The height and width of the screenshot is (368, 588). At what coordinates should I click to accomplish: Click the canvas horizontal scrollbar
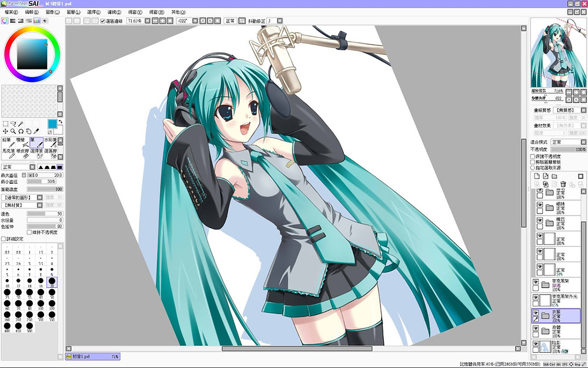(x=296, y=349)
